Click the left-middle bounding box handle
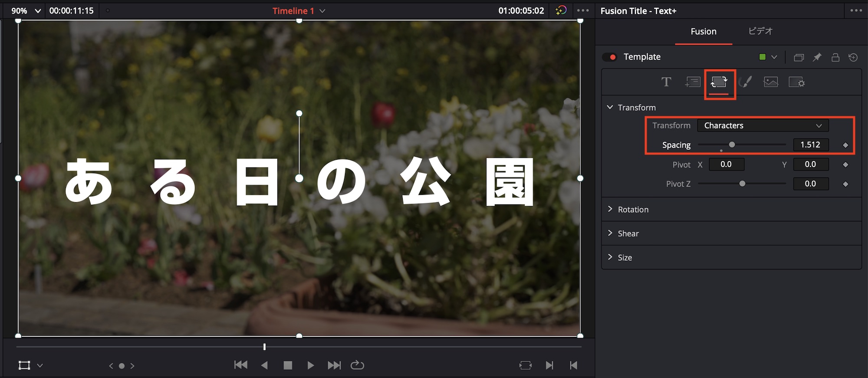Screen dimensions: 868x378 [x=18, y=178]
